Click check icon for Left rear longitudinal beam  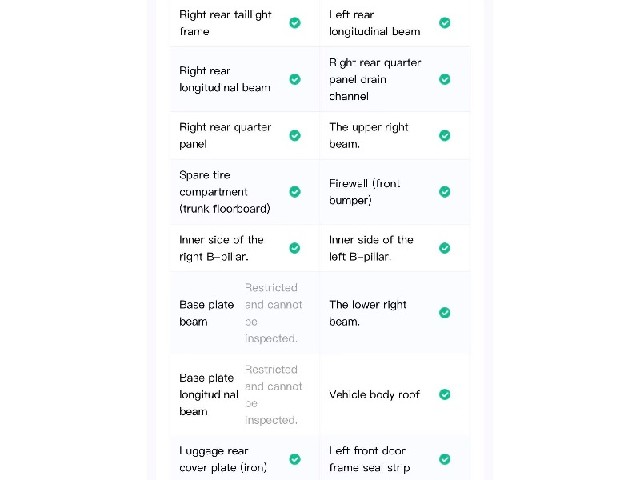tap(444, 23)
